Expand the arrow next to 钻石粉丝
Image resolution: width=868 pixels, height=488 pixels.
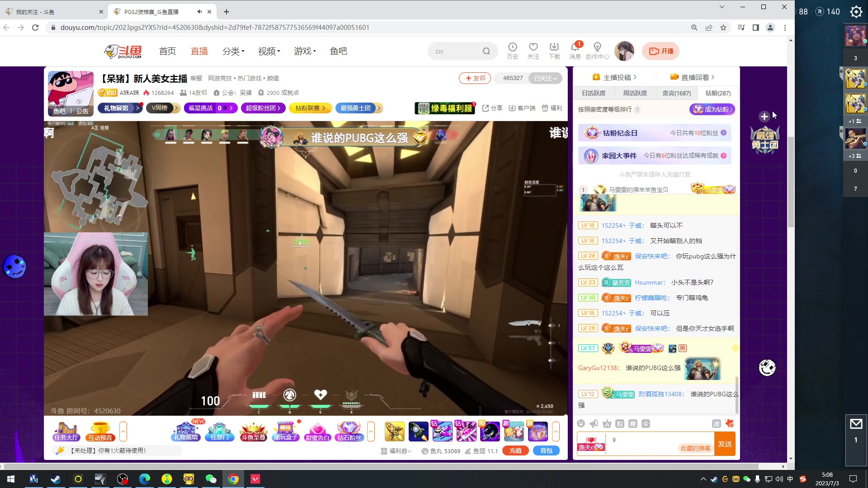point(371,432)
